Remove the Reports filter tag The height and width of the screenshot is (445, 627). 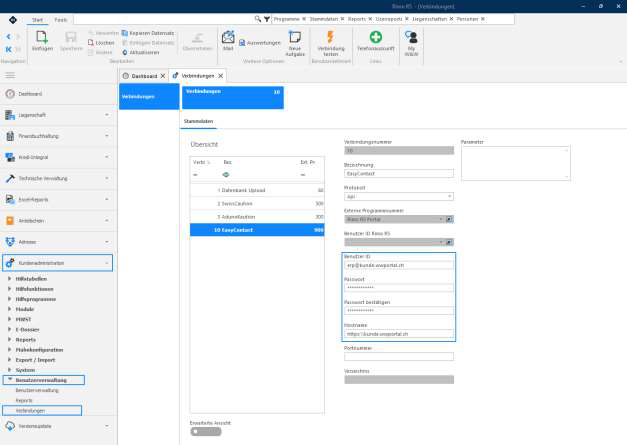coord(370,19)
